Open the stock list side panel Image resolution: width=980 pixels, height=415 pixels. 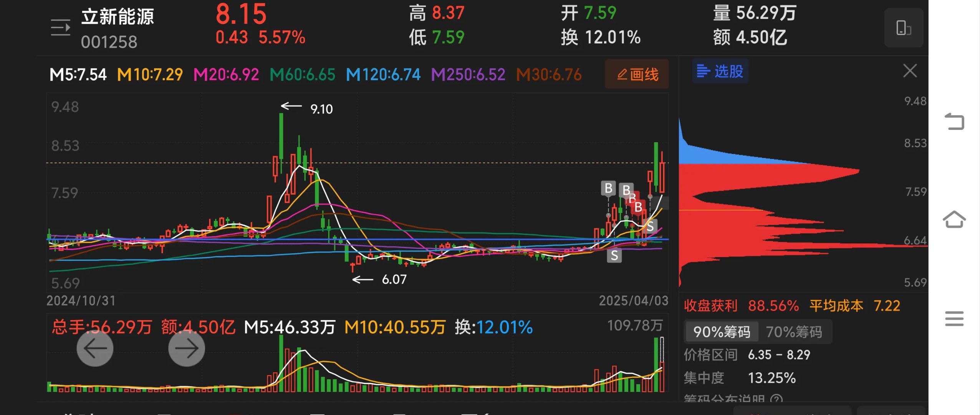point(60,27)
